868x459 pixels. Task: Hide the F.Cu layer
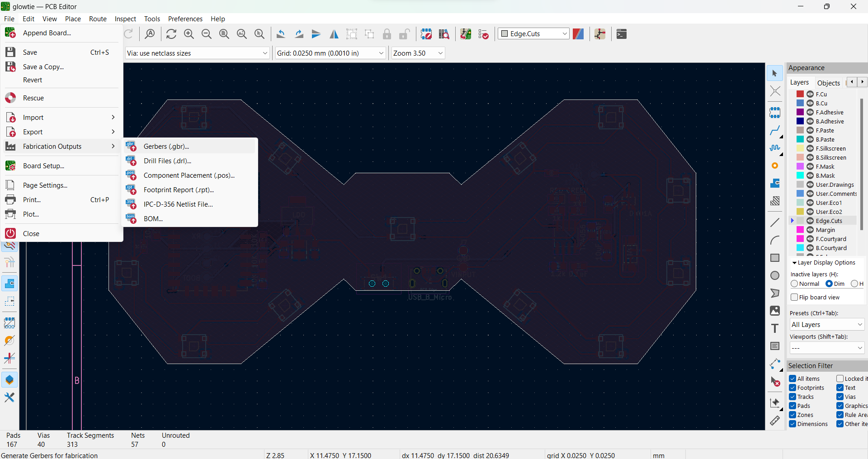(810, 94)
